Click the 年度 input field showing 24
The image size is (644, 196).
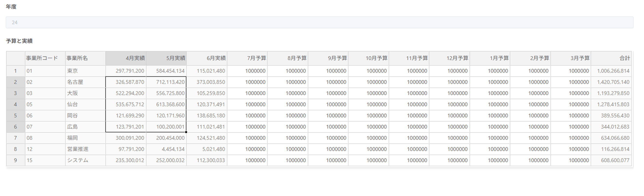click(320, 23)
